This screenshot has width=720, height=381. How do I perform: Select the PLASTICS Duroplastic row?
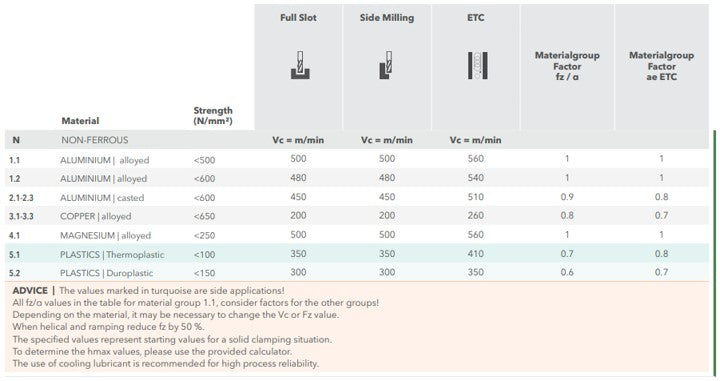(357, 273)
